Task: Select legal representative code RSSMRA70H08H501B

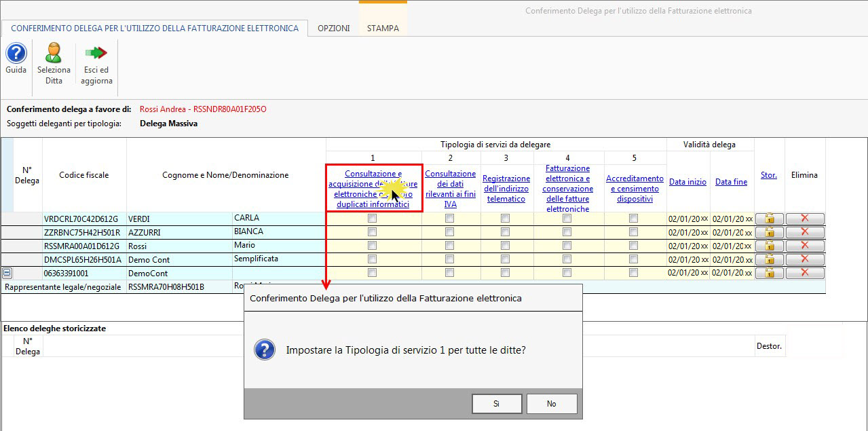Action: [x=168, y=287]
